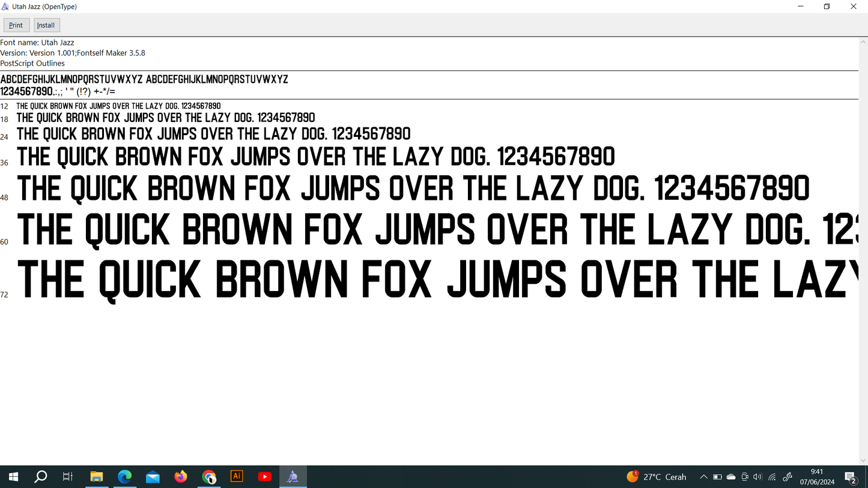The height and width of the screenshot is (488, 868).
Task: Launch File Explorer from the taskbar
Action: pos(96,477)
